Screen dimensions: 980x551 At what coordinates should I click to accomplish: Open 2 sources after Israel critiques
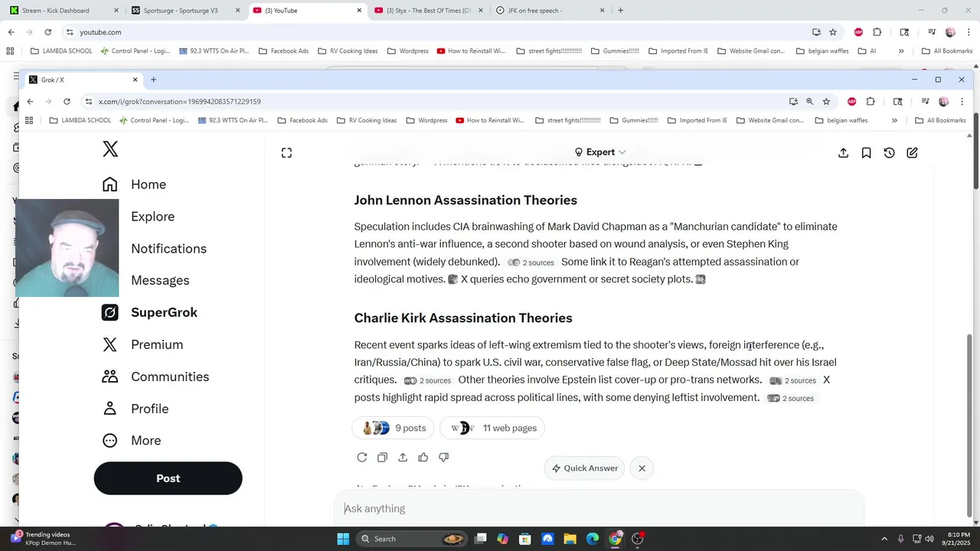pos(427,380)
